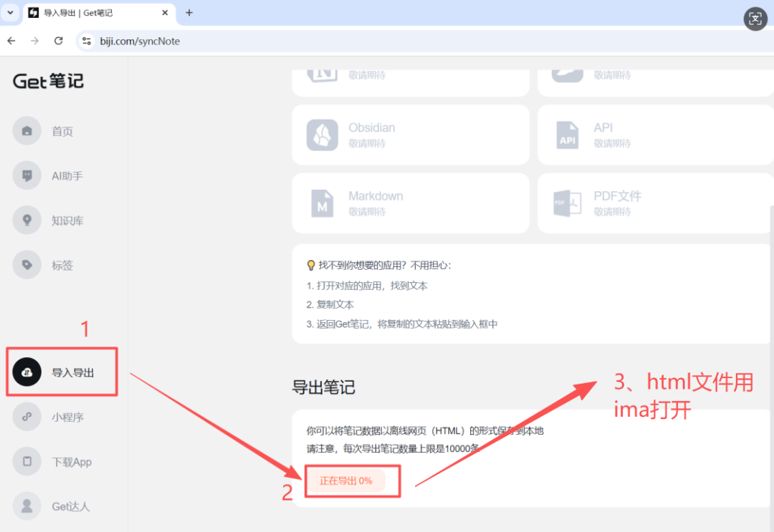Select the 导入导出 import/export sidebar icon
The width and height of the screenshot is (774, 532).
point(27,371)
